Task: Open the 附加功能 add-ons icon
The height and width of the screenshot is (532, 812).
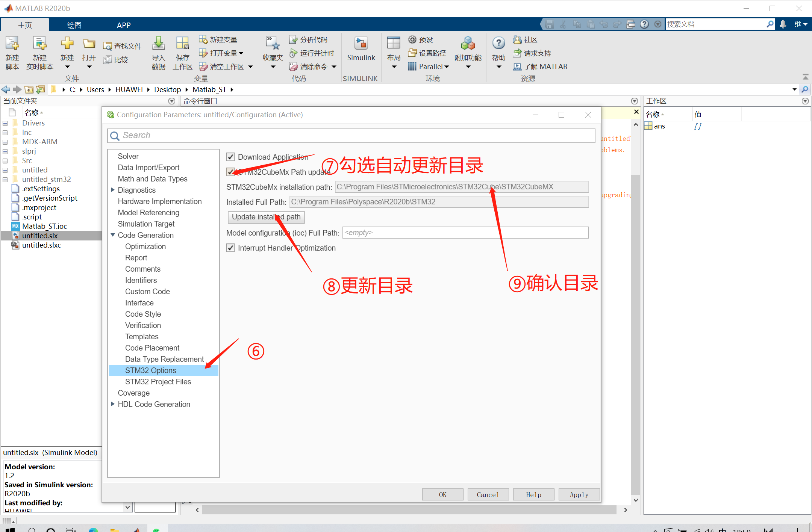Action: pos(468,44)
